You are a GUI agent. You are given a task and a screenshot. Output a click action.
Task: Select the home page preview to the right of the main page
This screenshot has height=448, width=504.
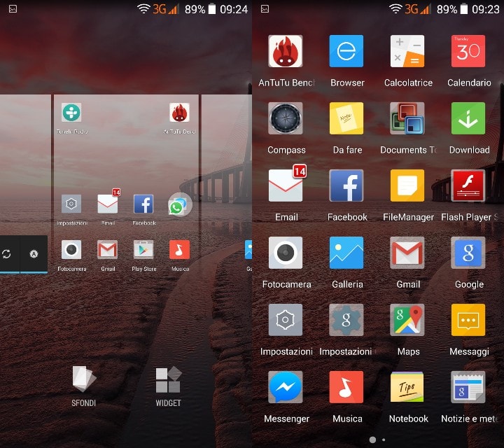[226, 185]
